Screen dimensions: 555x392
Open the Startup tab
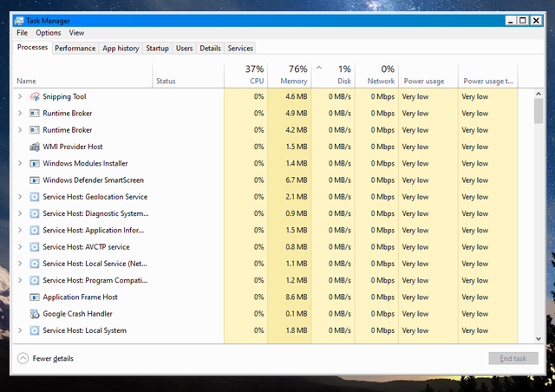(x=157, y=49)
